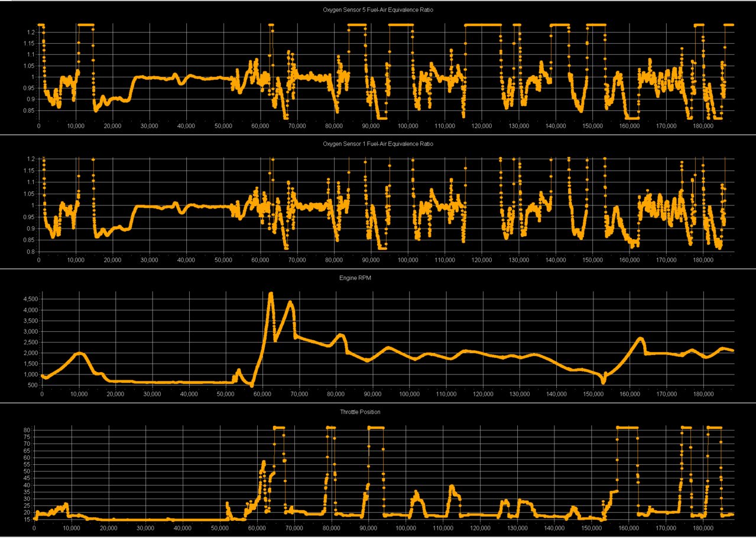This screenshot has width=756, height=538.
Task: Click the 4,500 label on Engine RPM axis
Action: [x=31, y=299]
